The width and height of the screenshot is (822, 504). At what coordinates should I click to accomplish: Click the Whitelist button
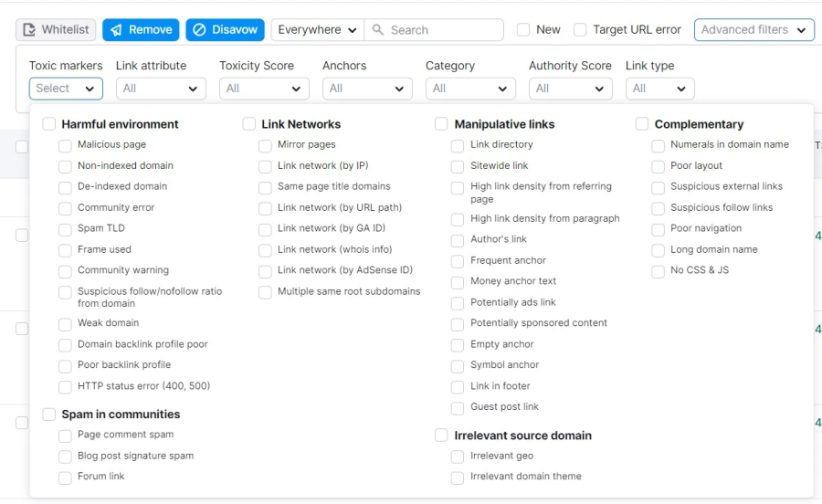pos(56,30)
